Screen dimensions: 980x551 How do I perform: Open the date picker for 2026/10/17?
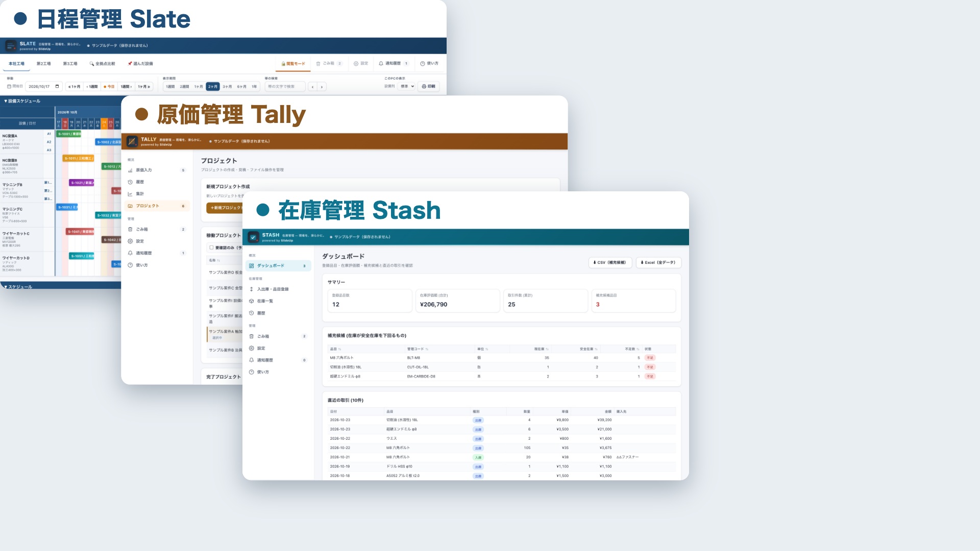click(57, 87)
